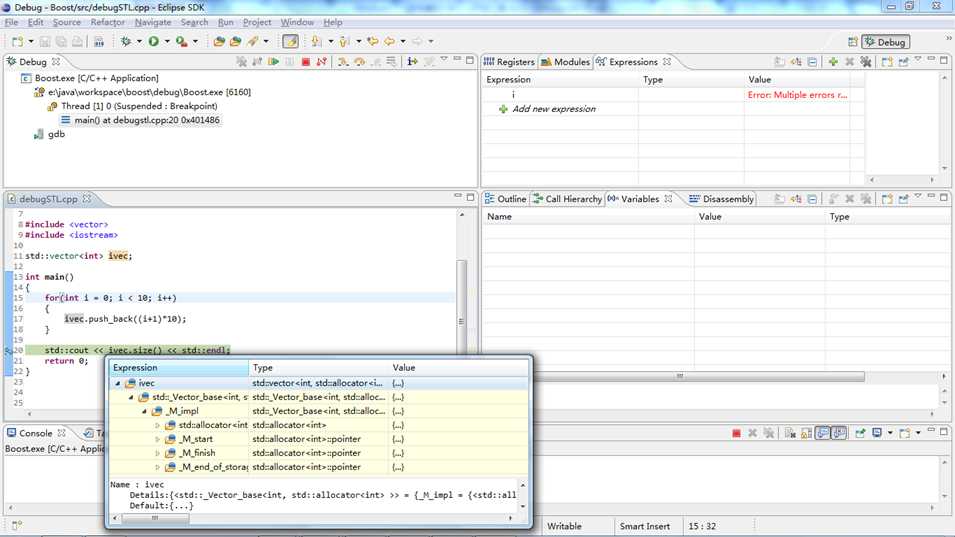The image size is (955, 537).
Task: Collapse All in Variables view toolbar
Action: point(812,198)
